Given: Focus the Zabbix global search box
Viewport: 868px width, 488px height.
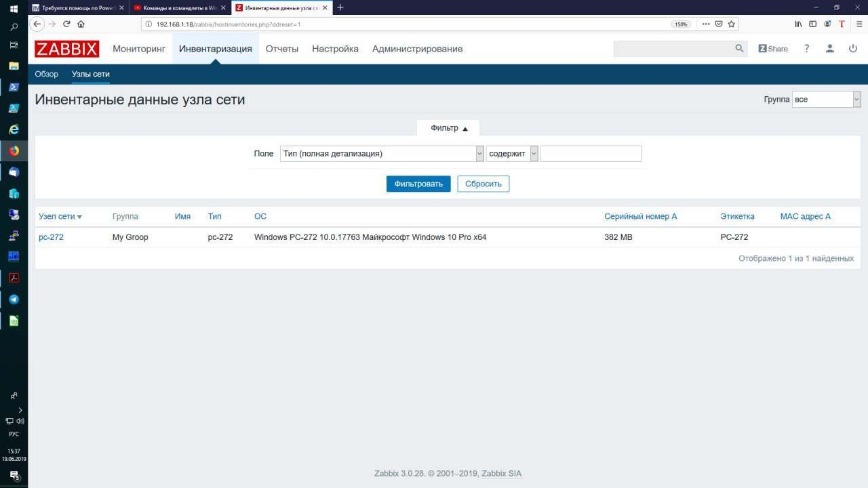Looking at the screenshot, I should (673, 49).
